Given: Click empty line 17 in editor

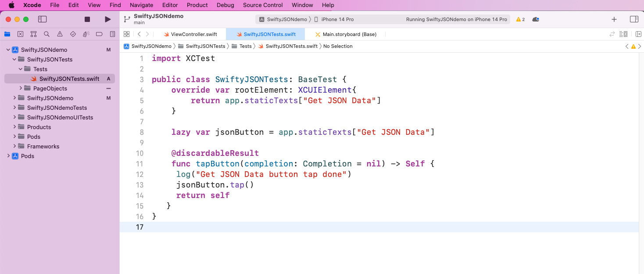Looking at the screenshot, I should click(379, 227).
